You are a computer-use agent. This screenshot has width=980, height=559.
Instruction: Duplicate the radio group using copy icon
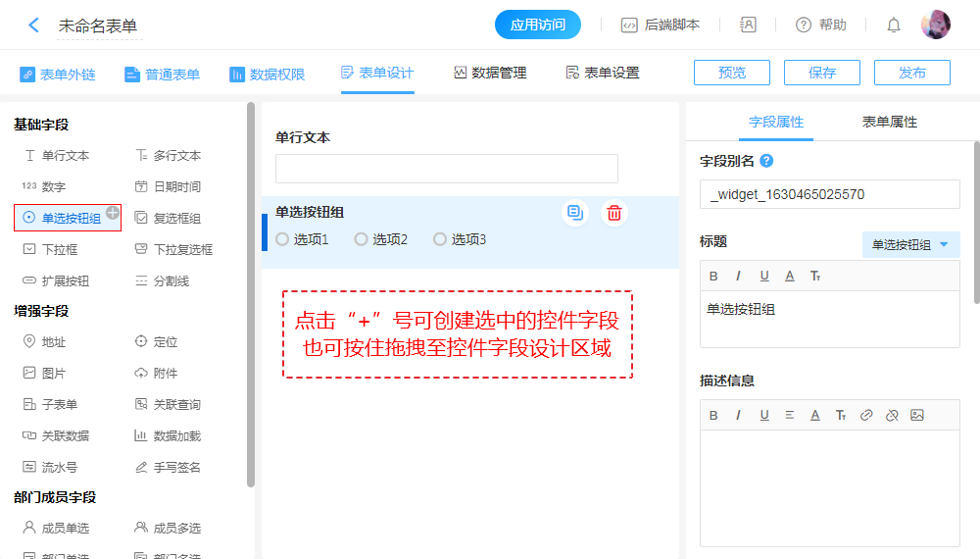pos(575,213)
